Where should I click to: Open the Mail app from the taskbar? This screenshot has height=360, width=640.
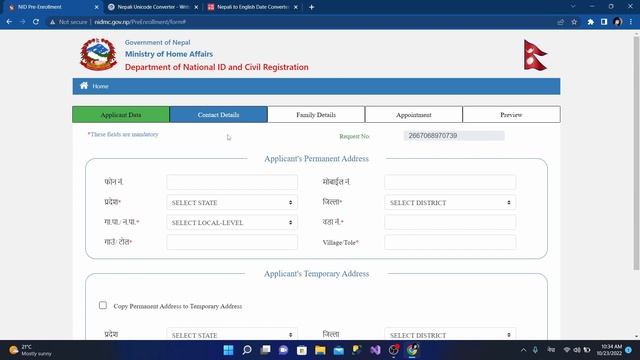[338, 350]
